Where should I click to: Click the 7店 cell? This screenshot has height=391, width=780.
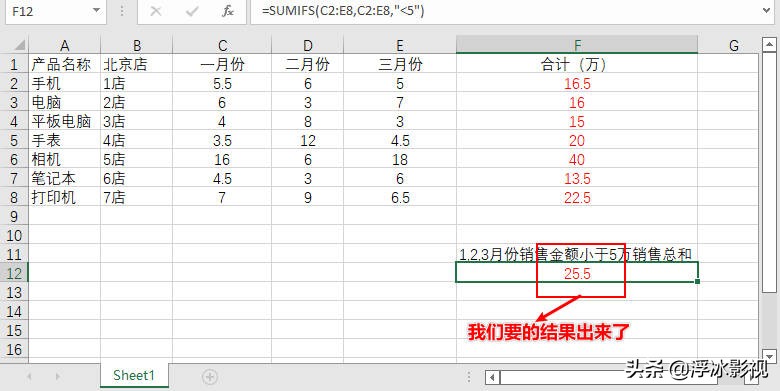click(137, 197)
